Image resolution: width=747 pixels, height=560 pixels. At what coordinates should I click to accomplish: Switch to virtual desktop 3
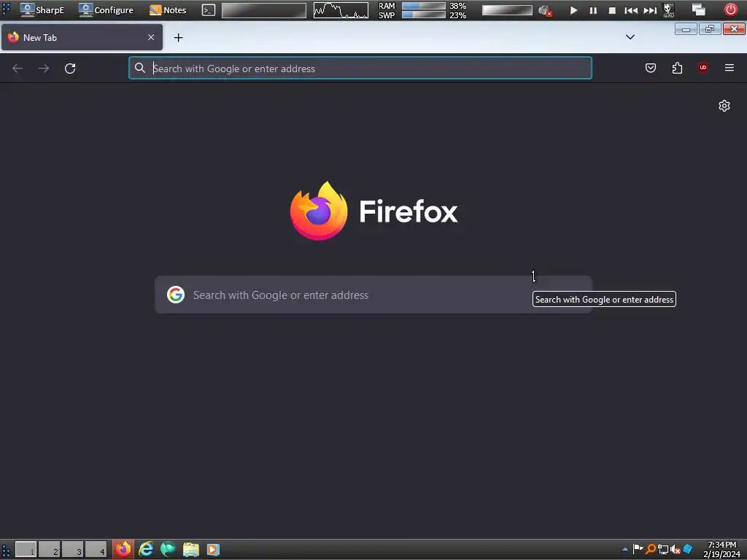(72, 550)
